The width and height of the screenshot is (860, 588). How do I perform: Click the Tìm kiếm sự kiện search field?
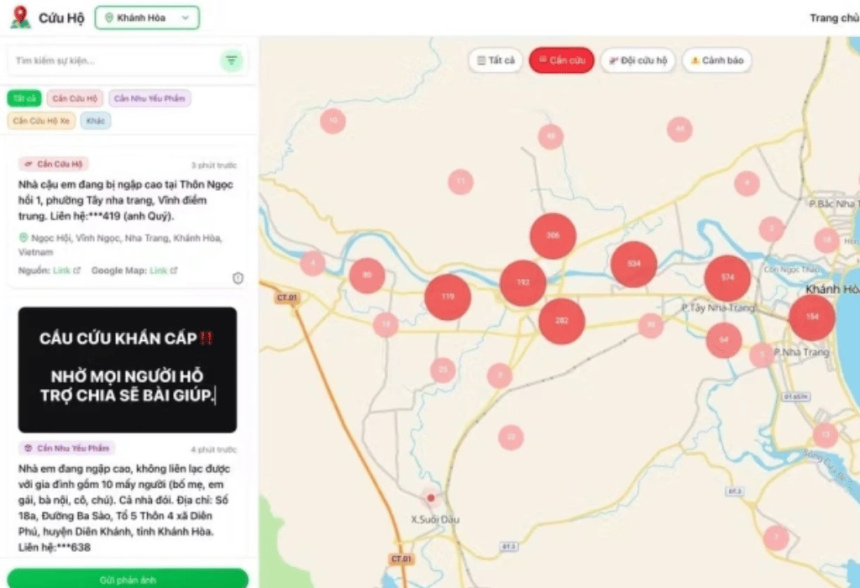click(x=112, y=61)
